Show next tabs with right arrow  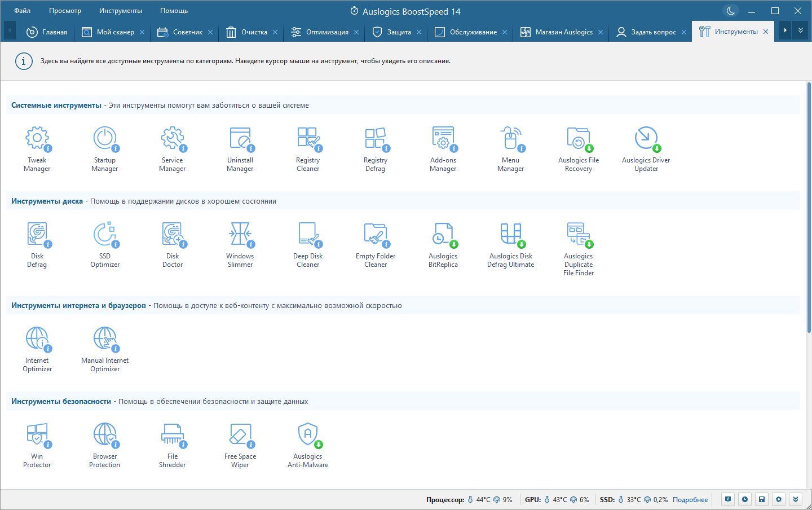[785, 30]
